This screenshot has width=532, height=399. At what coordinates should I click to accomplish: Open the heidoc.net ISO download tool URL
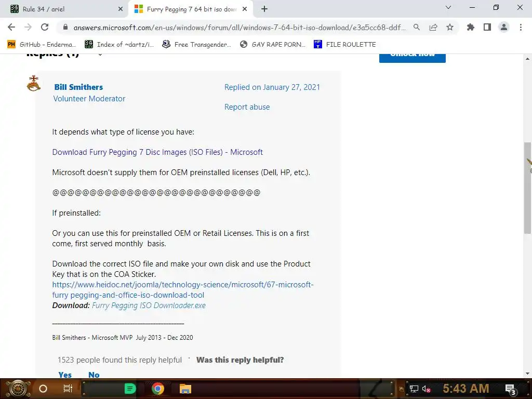point(182,290)
